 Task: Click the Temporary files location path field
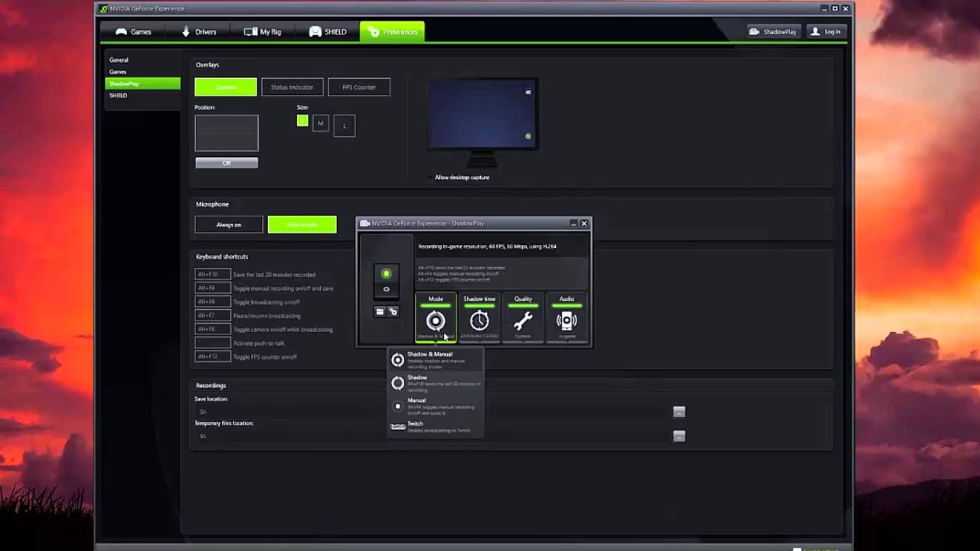coord(433,436)
